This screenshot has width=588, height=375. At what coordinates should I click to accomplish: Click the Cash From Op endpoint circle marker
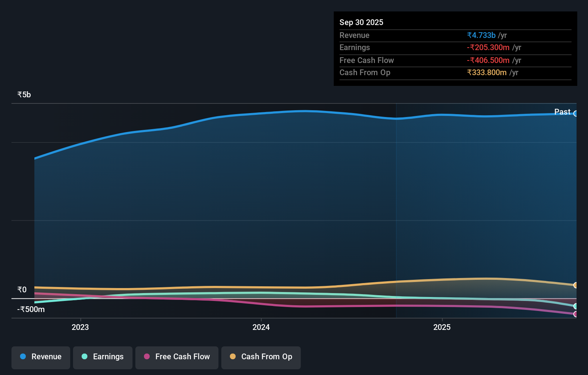[x=576, y=285]
